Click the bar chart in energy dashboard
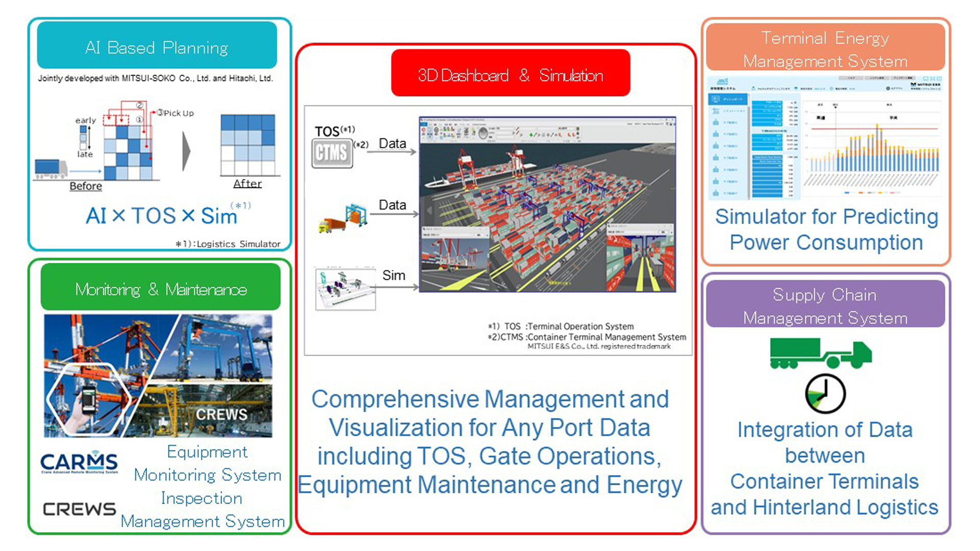980x551 pixels. pyautogui.click(x=873, y=148)
